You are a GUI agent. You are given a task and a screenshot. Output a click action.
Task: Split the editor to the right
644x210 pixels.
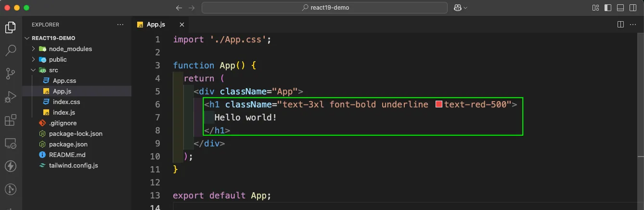click(620, 25)
